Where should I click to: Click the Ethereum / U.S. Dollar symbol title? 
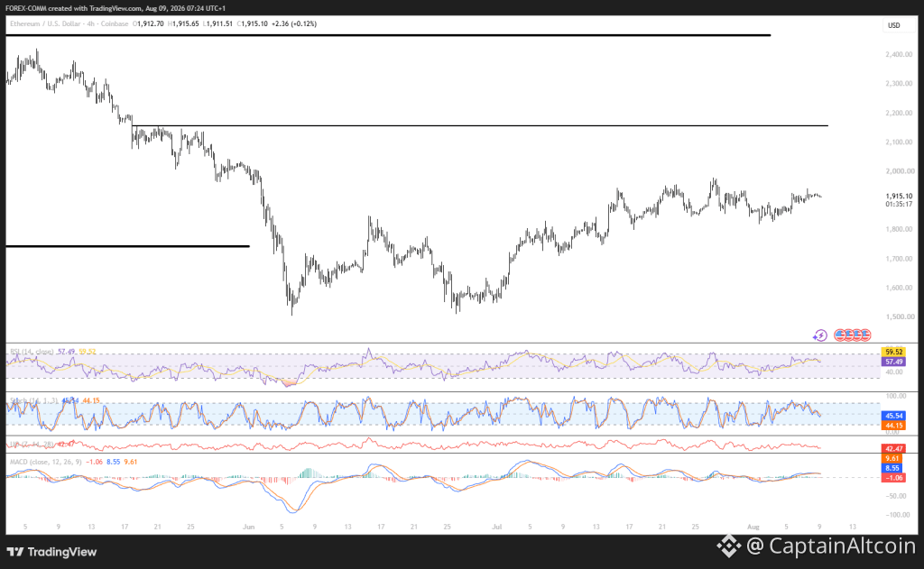(x=47, y=24)
